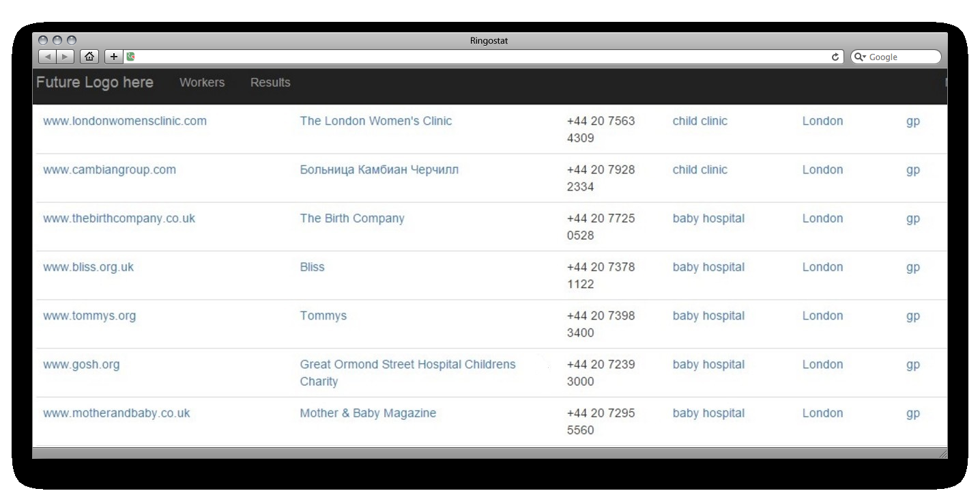The height and width of the screenshot is (491, 980).
Task: Click phone number +44 20 7239 3000
Action: click(x=601, y=373)
